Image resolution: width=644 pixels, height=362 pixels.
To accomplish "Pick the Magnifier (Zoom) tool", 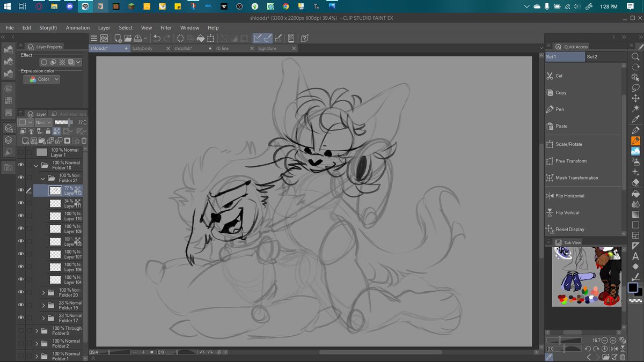I will point(635,57).
